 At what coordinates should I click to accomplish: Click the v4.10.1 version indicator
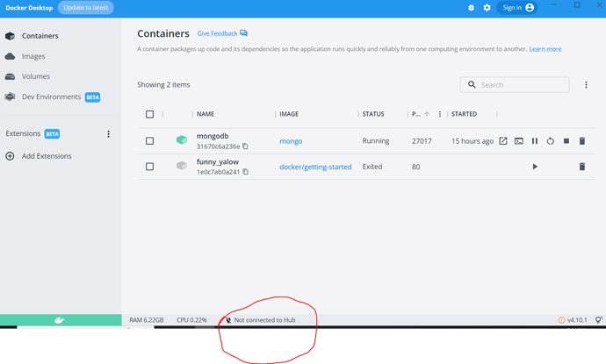[573, 320]
